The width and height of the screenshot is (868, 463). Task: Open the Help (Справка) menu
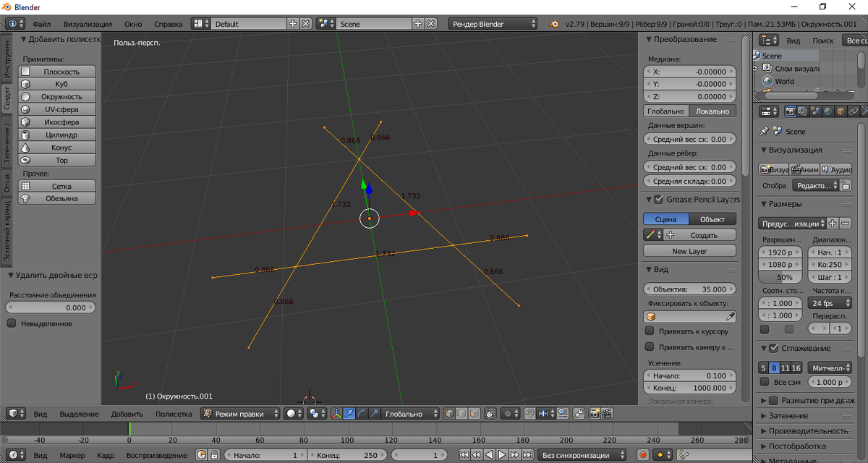tap(169, 24)
